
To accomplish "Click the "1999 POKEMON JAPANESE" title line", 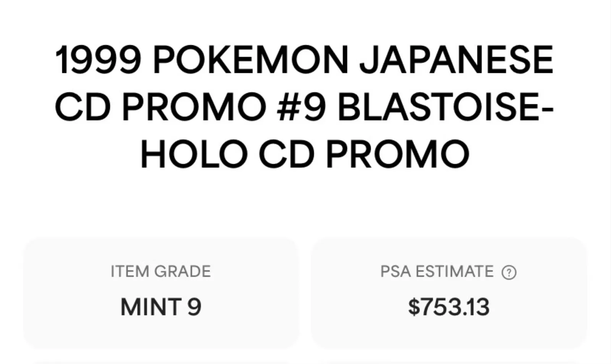I will pyautogui.click(x=305, y=60).
